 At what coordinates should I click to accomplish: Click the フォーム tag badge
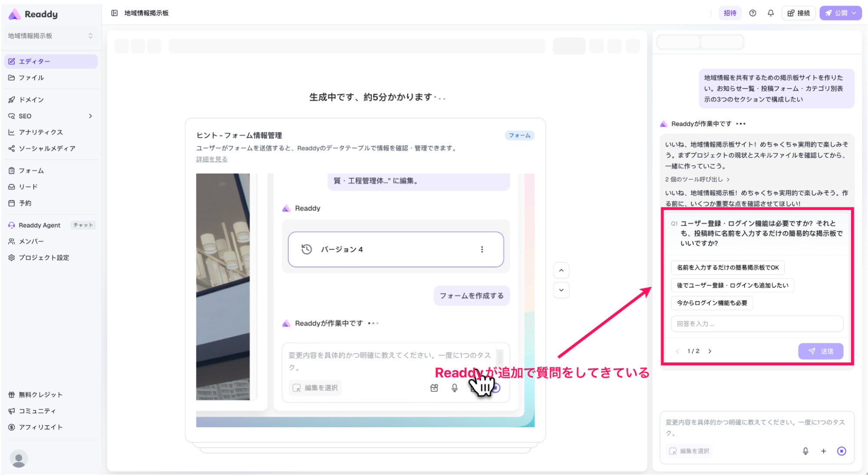click(x=519, y=135)
